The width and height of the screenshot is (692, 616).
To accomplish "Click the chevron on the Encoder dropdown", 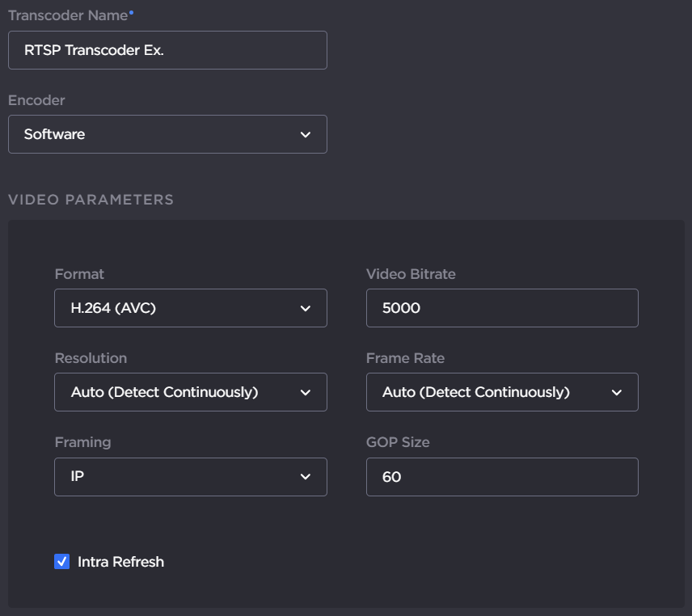I will (x=306, y=134).
